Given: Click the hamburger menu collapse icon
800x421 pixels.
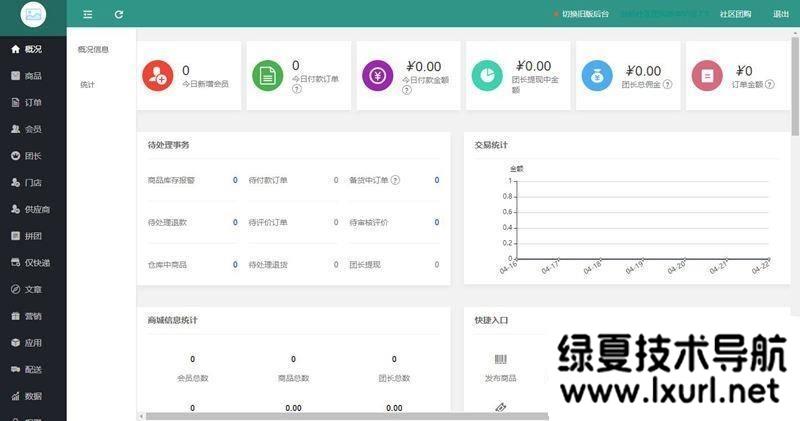Looking at the screenshot, I should 88,14.
